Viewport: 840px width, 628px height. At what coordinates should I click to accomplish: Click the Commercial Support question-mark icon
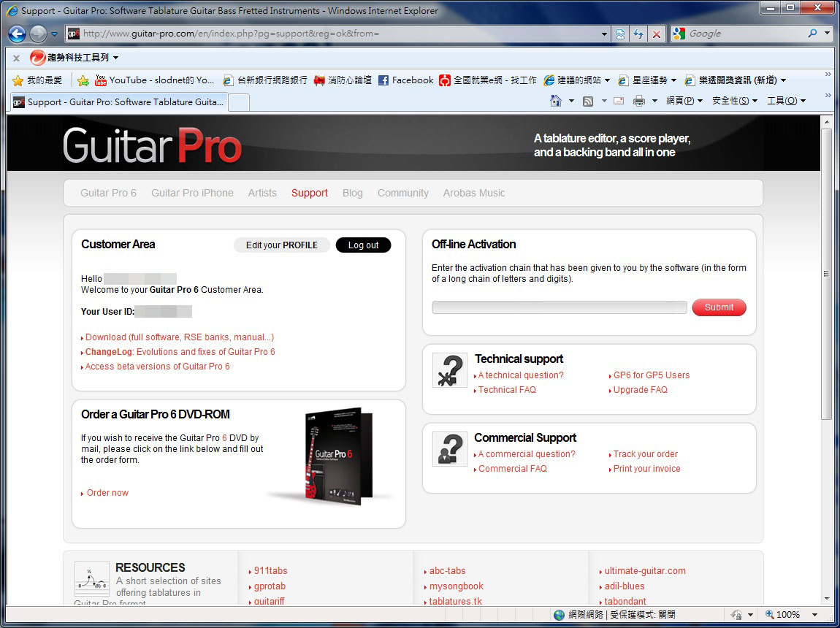(450, 449)
